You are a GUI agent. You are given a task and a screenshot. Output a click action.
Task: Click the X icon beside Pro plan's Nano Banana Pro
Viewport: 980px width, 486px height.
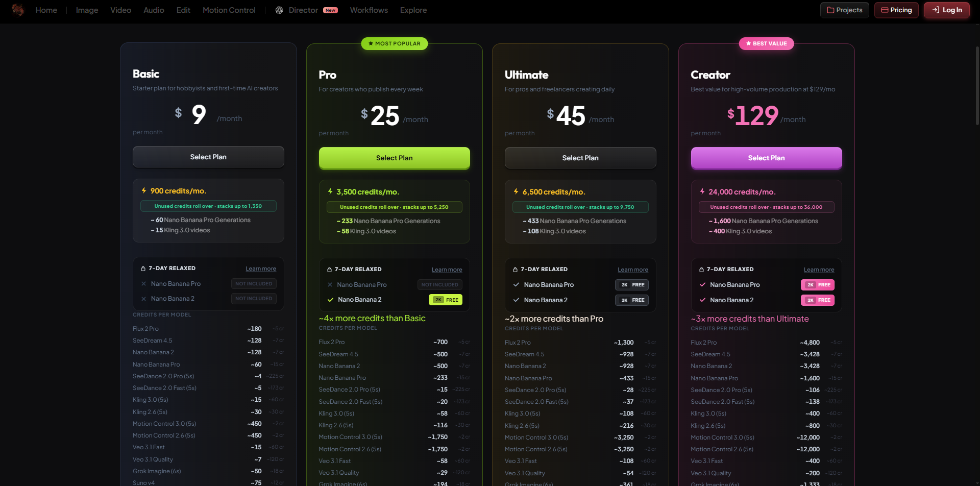pyautogui.click(x=330, y=285)
